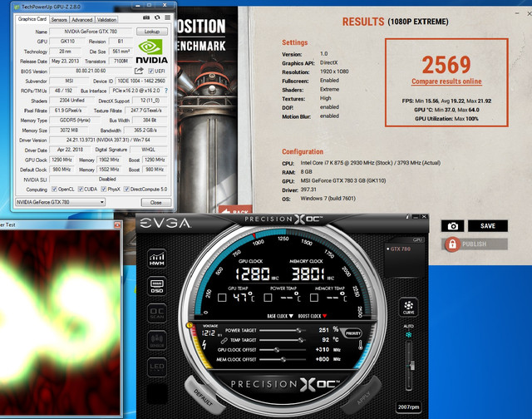The height and width of the screenshot is (419, 532).
Task: Click the Lookup button in GPU-Z
Action: (x=152, y=32)
